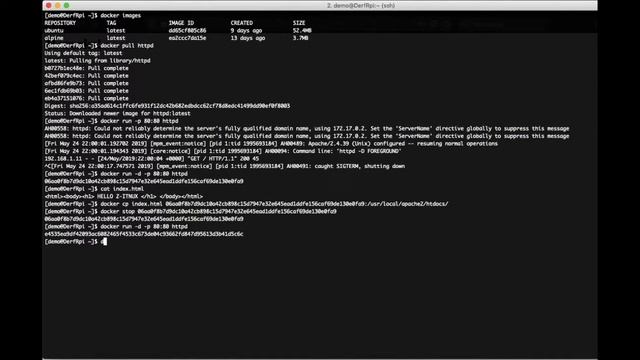The height and width of the screenshot is (360, 640).
Task: Click the terminal window title text
Action: [361, 5]
